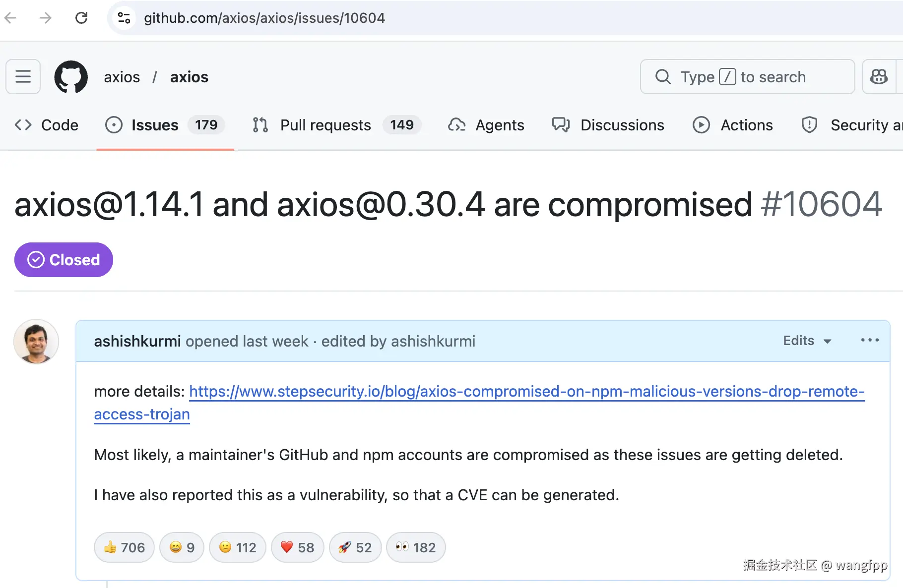
Task: Open the axios organization link
Action: (x=122, y=77)
